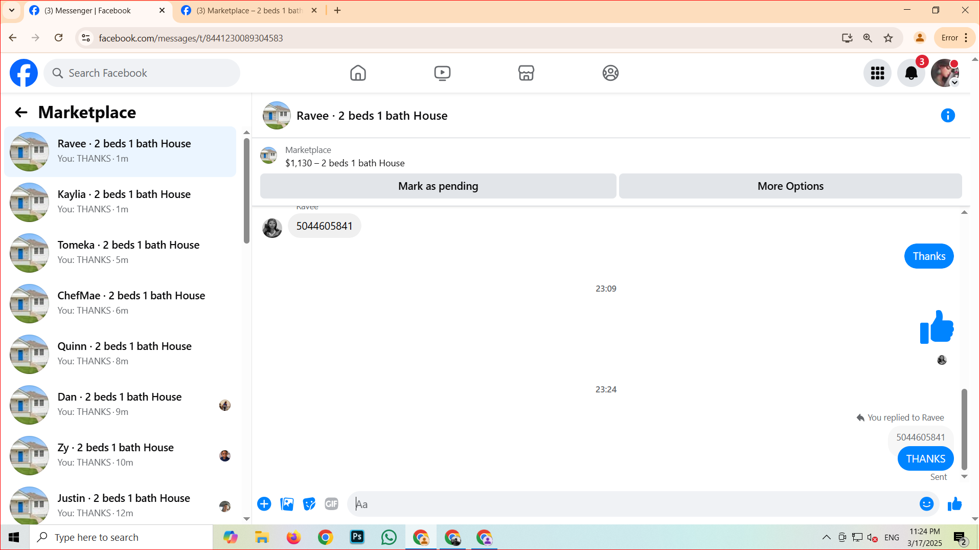This screenshot has width=980, height=550.
Task: Open File Explorer from taskbar
Action: [x=262, y=537]
